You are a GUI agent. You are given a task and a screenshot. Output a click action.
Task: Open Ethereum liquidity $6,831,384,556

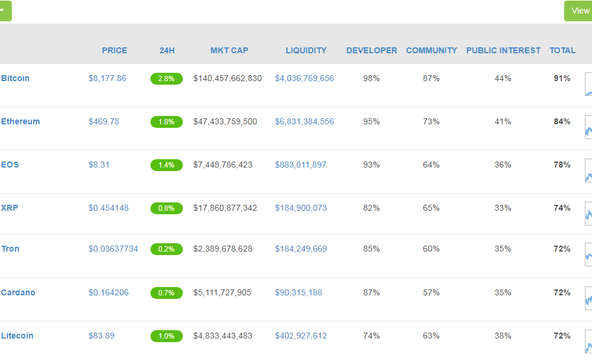pos(304,121)
